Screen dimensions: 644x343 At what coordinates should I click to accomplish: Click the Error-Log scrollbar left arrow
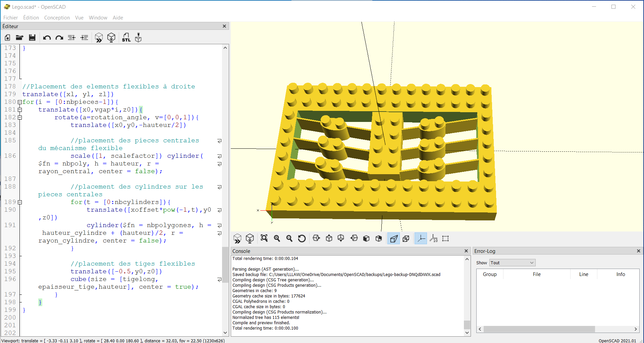pyautogui.click(x=480, y=329)
